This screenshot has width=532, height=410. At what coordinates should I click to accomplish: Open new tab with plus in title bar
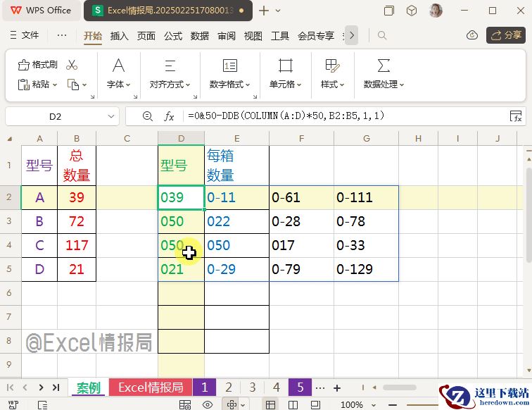point(264,11)
